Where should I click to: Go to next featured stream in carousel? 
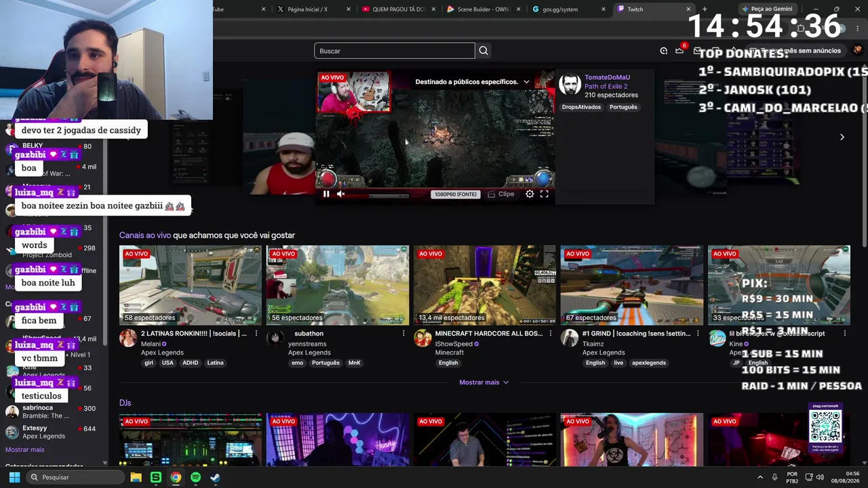842,137
